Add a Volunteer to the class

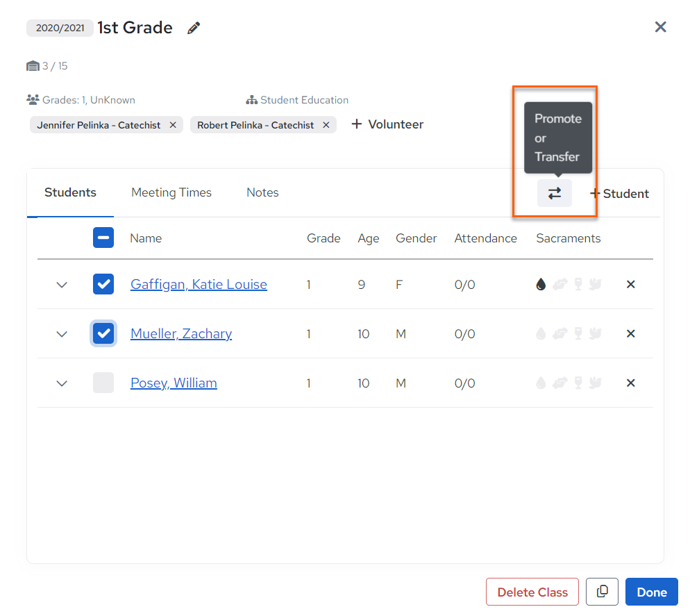click(387, 124)
